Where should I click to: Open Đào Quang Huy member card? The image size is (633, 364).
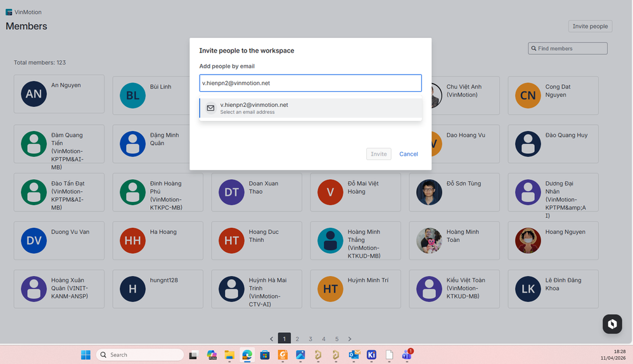[553, 144]
